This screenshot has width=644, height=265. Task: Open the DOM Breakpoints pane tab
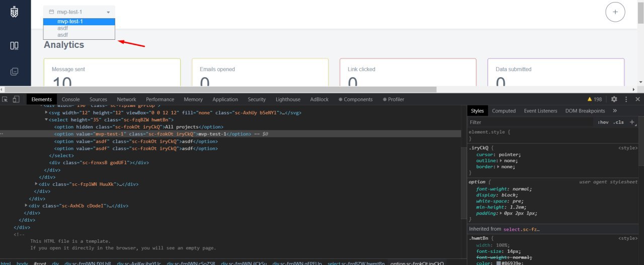(x=585, y=111)
